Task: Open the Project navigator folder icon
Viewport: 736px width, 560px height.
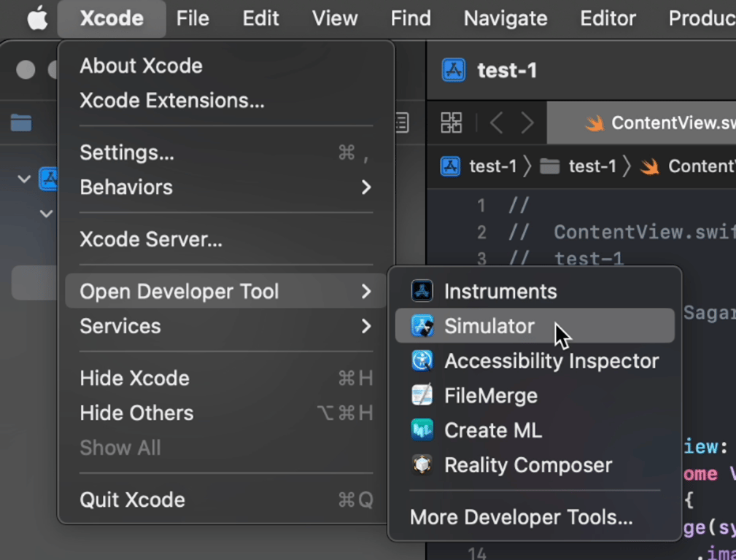Action: (20, 122)
